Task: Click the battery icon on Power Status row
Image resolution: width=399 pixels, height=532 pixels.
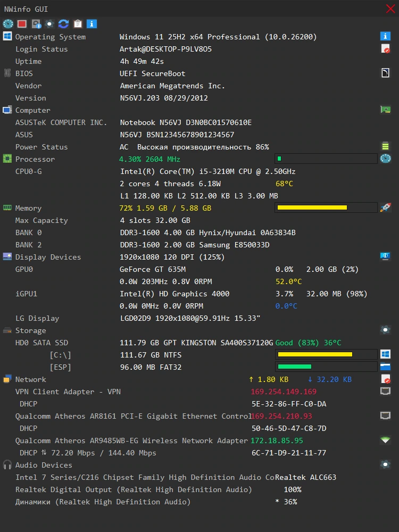Action: click(385, 146)
